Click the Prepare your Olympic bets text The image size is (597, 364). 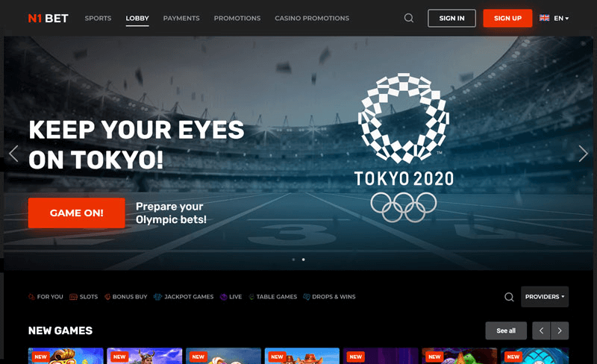171,213
